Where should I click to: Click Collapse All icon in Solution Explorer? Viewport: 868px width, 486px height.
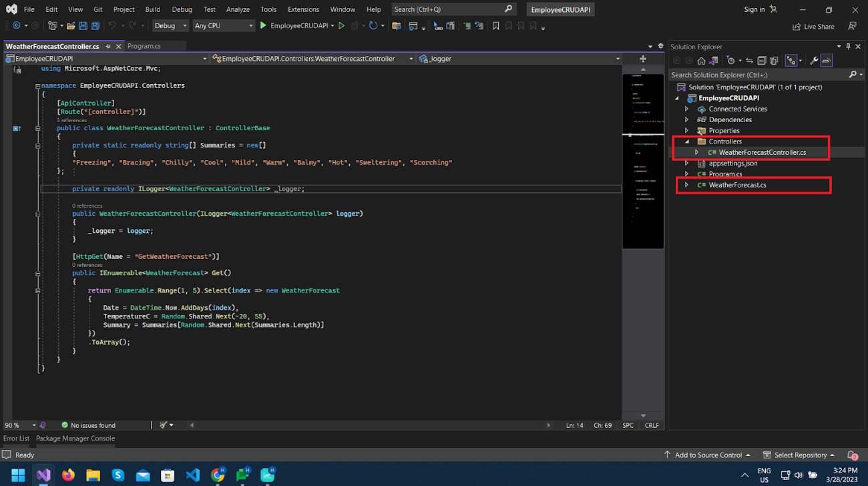tap(762, 61)
